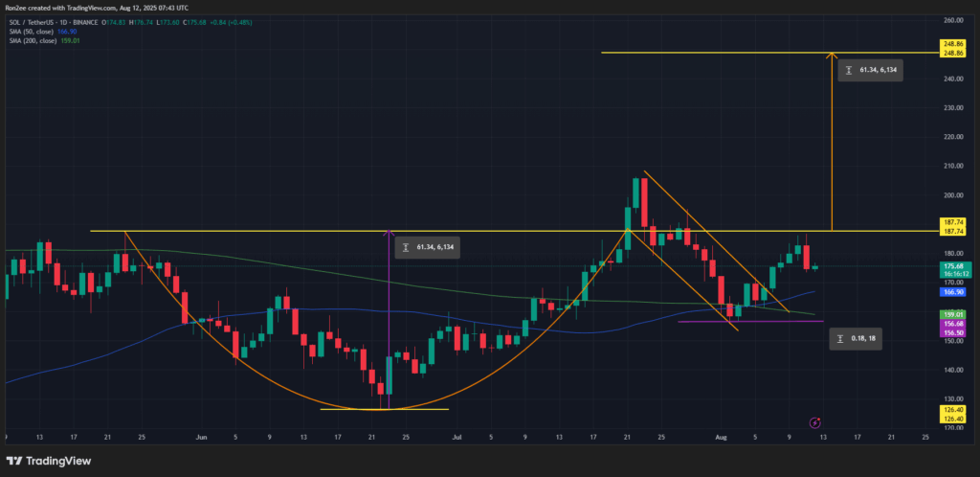Click the '230.00' price scale value
980x477 pixels.
pos(952,108)
